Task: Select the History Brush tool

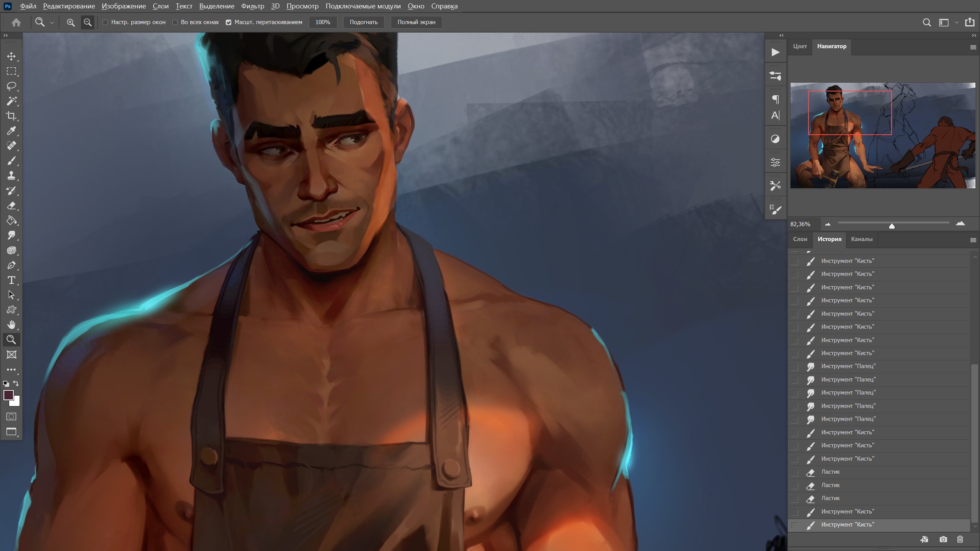Action: tap(11, 191)
